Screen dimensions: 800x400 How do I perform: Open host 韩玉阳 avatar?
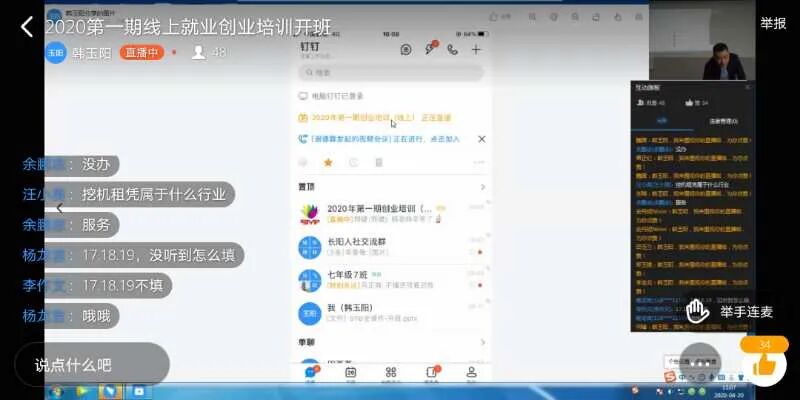(x=56, y=53)
